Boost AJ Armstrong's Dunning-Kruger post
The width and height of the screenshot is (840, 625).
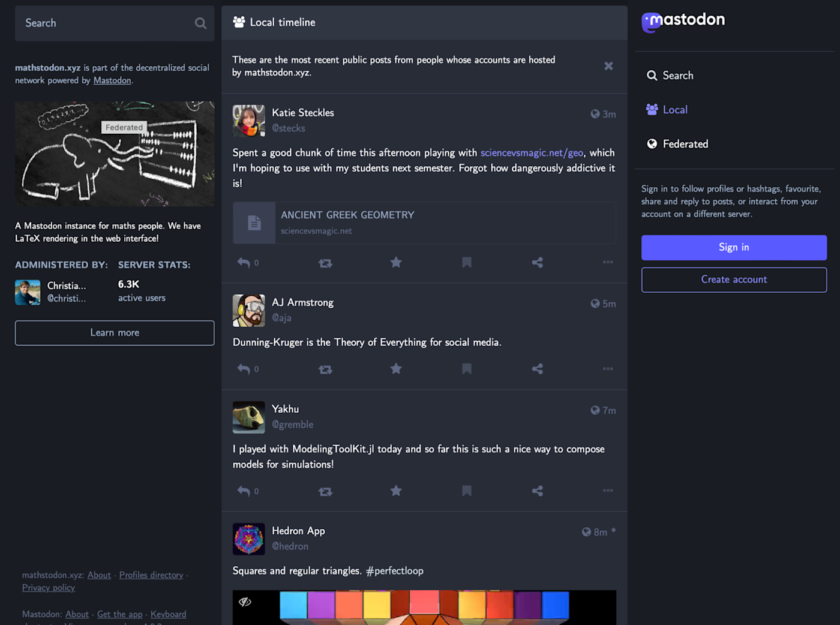click(325, 369)
